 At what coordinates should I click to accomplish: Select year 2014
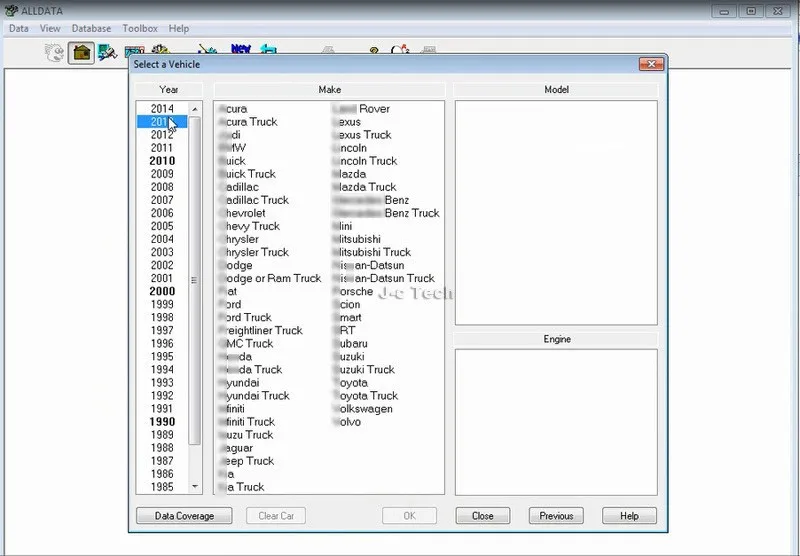pos(162,109)
